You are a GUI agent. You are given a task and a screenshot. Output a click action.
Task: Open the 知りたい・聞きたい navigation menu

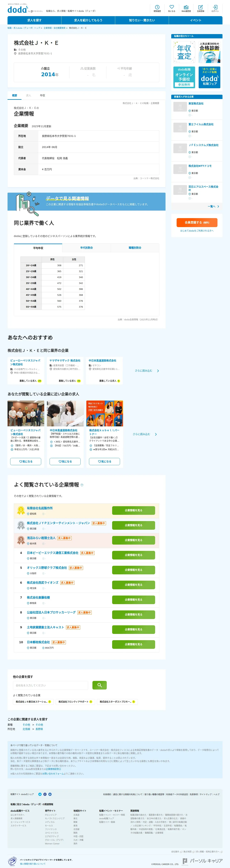pos(142,20)
